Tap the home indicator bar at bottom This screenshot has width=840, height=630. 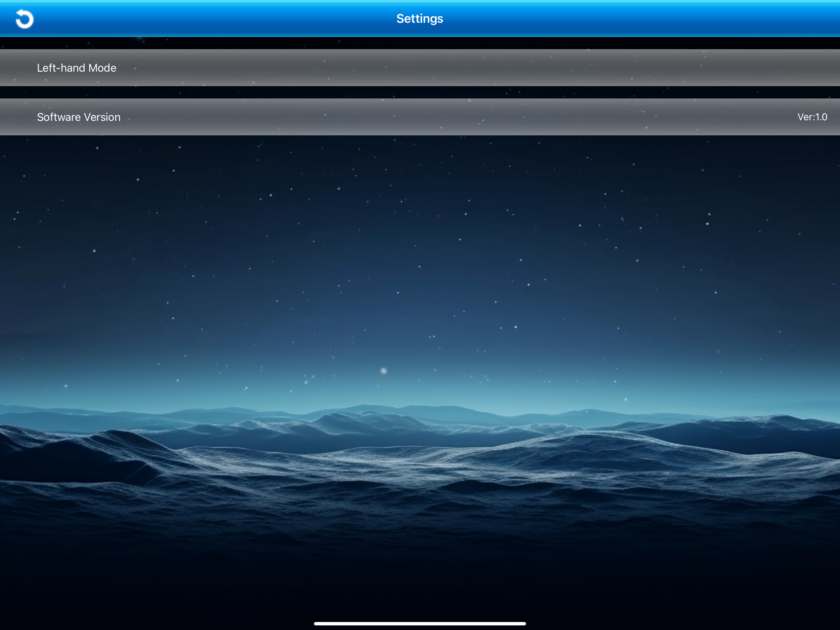(x=420, y=624)
